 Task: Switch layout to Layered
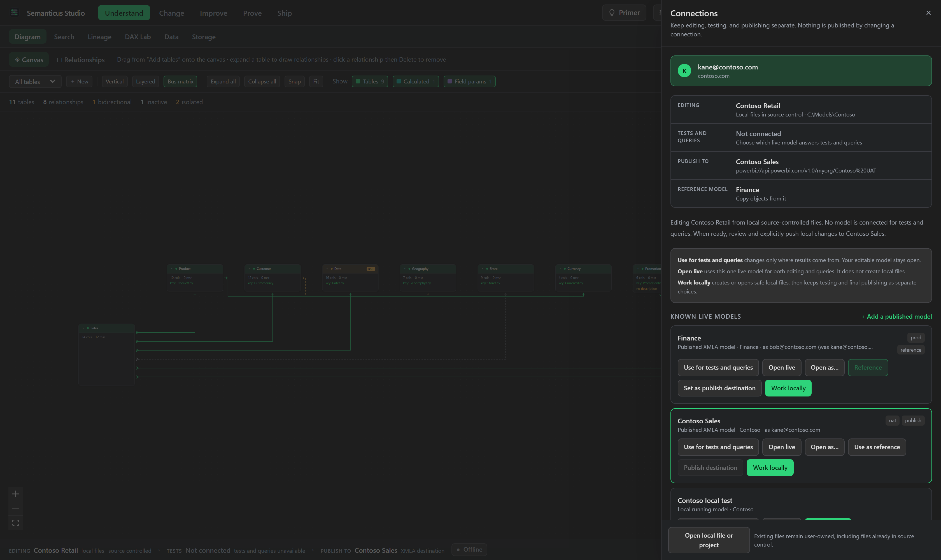[145, 81]
